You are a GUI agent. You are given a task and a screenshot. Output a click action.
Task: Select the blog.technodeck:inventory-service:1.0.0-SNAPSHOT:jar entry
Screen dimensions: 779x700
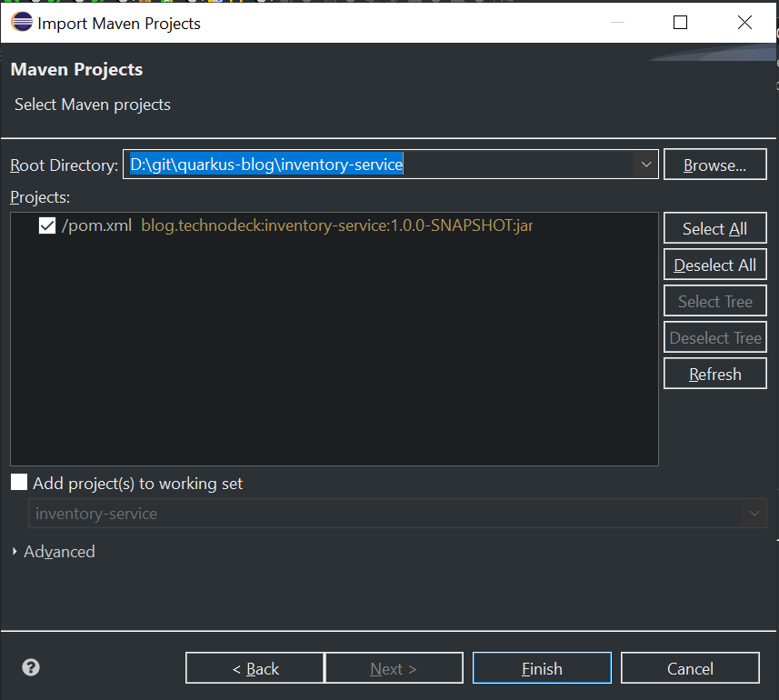(x=337, y=225)
